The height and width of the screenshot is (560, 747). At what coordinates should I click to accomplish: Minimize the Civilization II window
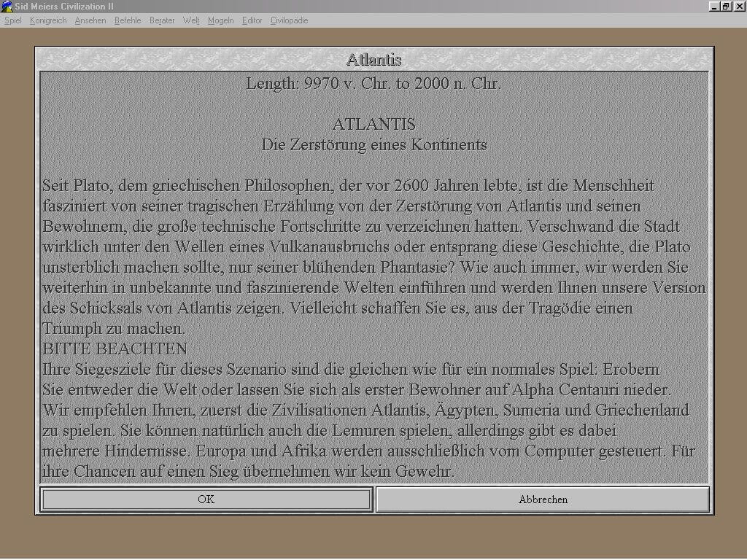[714, 6]
